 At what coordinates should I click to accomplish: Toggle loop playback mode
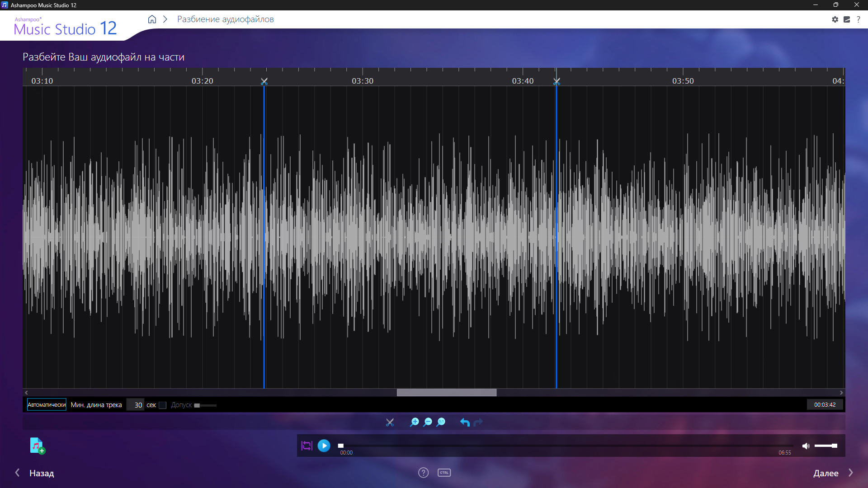(x=307, y=446)
